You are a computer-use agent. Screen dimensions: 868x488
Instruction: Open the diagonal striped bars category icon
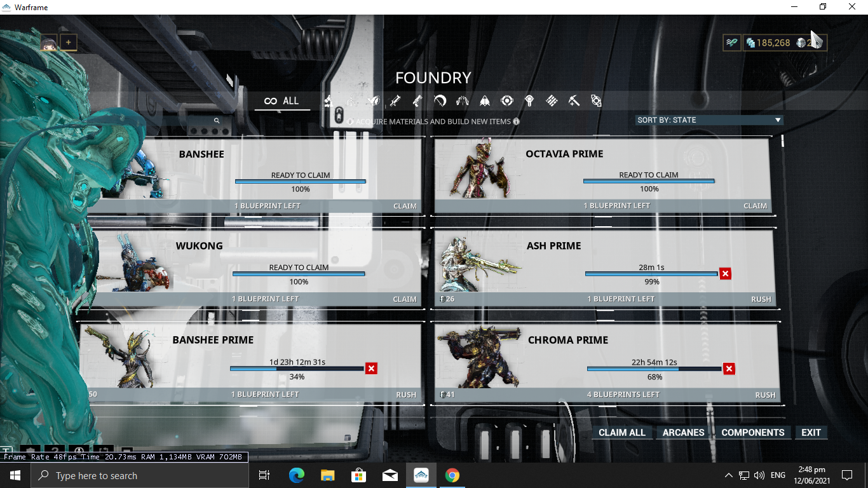pyautogui.click(x=551, y=100)
